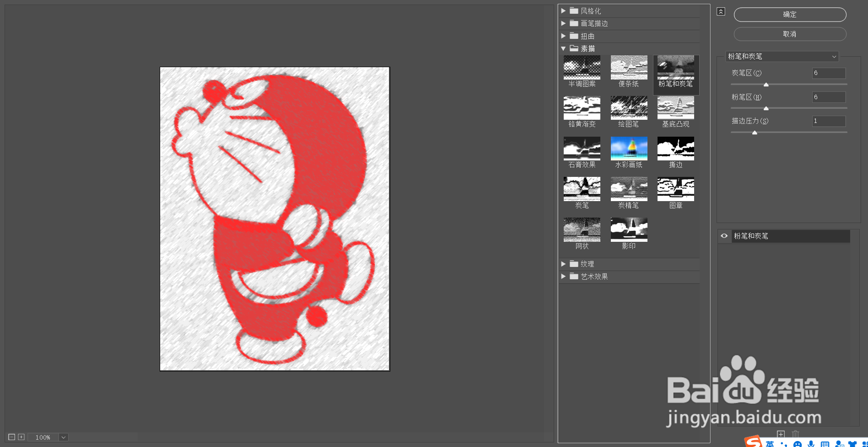Screen dimensions: 868x447
Task: Click the Doraemon preview image
Action: 275,219
